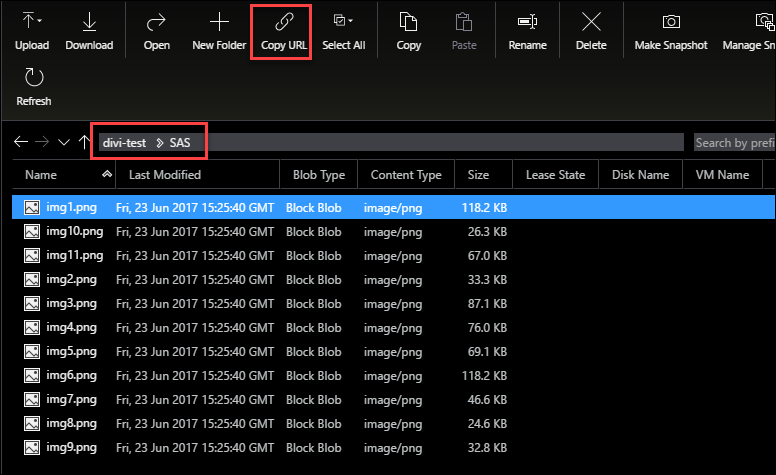776x475 pixels.
Task: Select the img10.png blob row
Action: pos(393,232)
